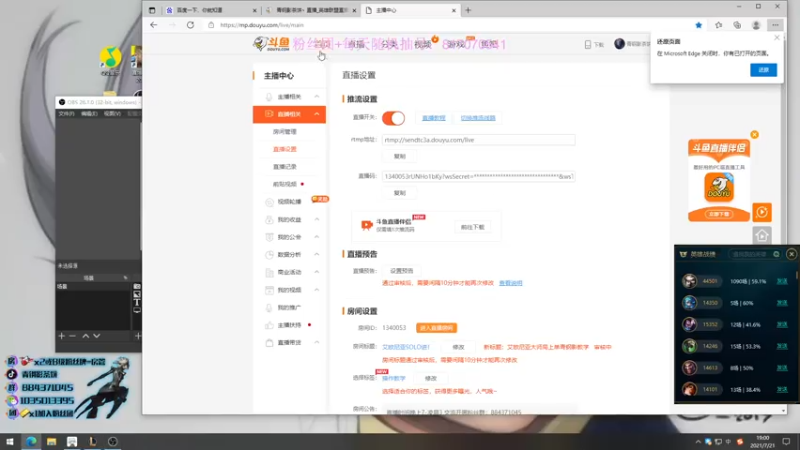Click 修改 next to the 操作教学 tag
The image size is (800, 450).
(x=431, y=378)
